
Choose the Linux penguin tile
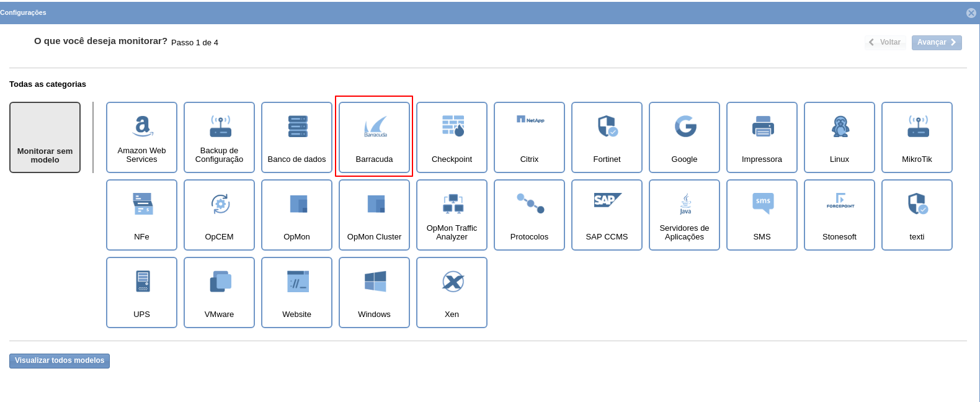[x=839, y=137]
